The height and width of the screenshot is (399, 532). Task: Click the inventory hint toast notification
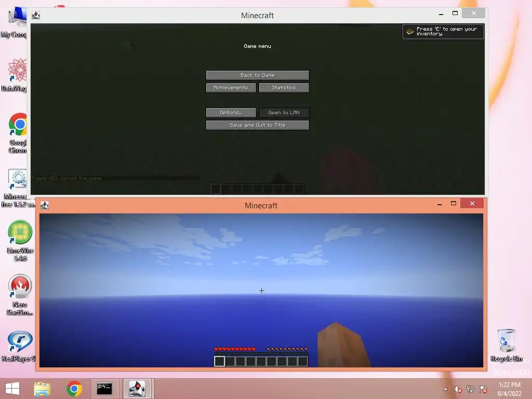pos(443,32)
